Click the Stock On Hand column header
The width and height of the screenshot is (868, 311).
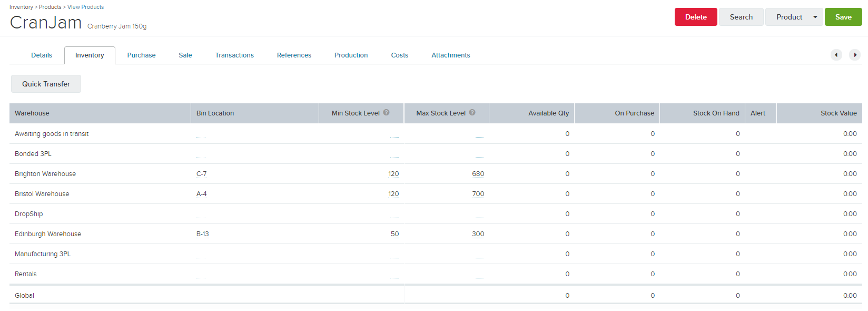point(703,113)
